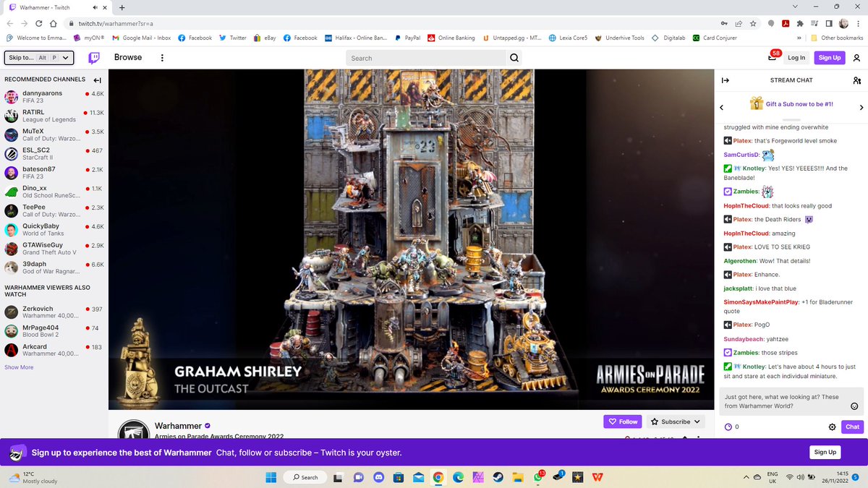
Task: Open the Zerkovich Warhammer channel
Action: pos(54,312)
